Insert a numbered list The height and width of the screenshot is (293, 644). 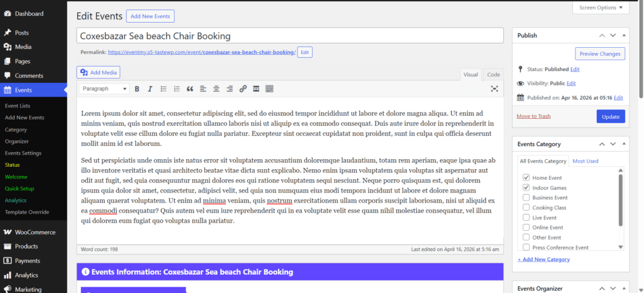tap(177, 89)
